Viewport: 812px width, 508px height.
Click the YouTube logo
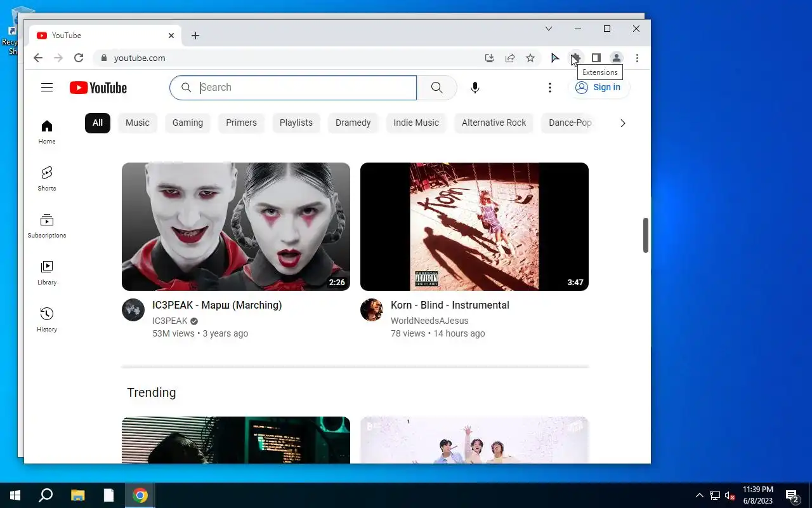coord(98,88)
